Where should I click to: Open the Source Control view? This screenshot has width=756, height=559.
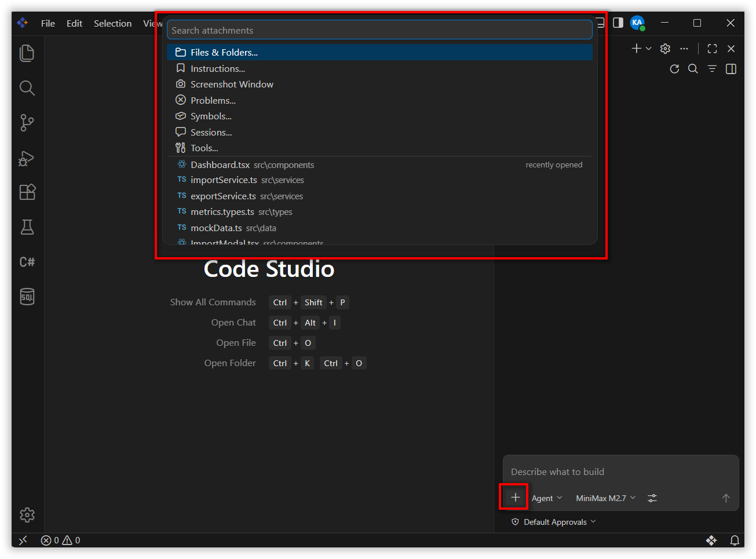[x=27, y=123]
